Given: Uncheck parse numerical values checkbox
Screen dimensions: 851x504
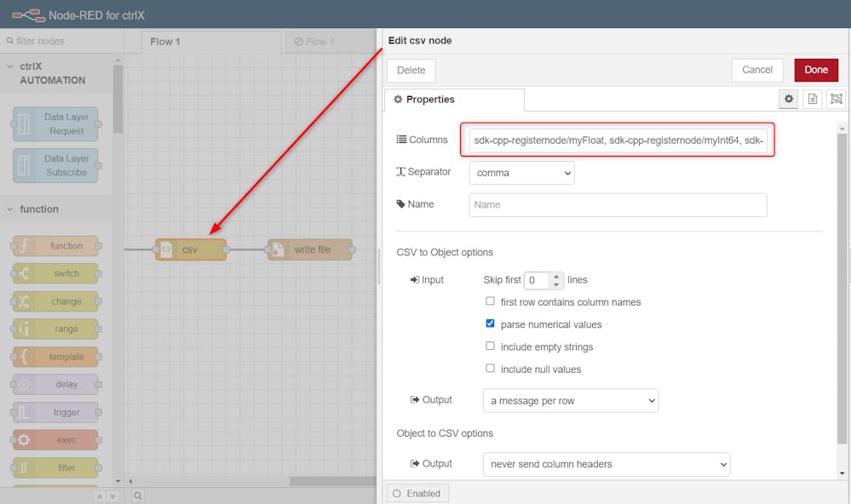Looking at the screenshot, I should 490,324.
